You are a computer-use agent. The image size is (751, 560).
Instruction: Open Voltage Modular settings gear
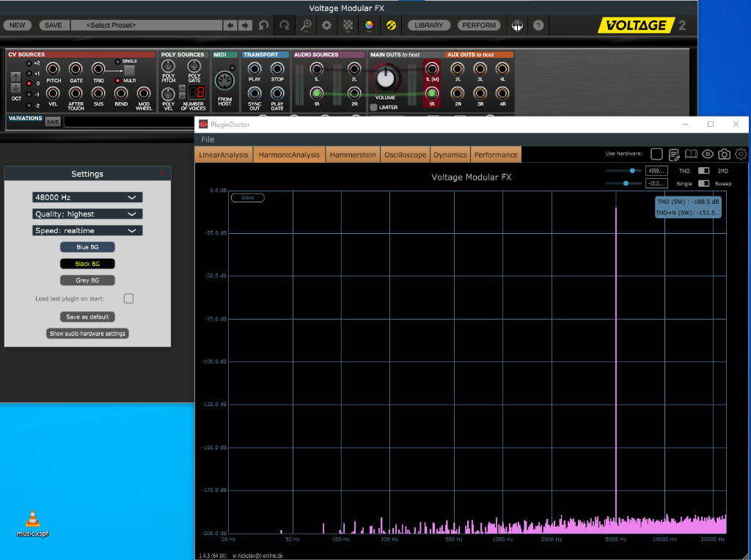[326, 26]
